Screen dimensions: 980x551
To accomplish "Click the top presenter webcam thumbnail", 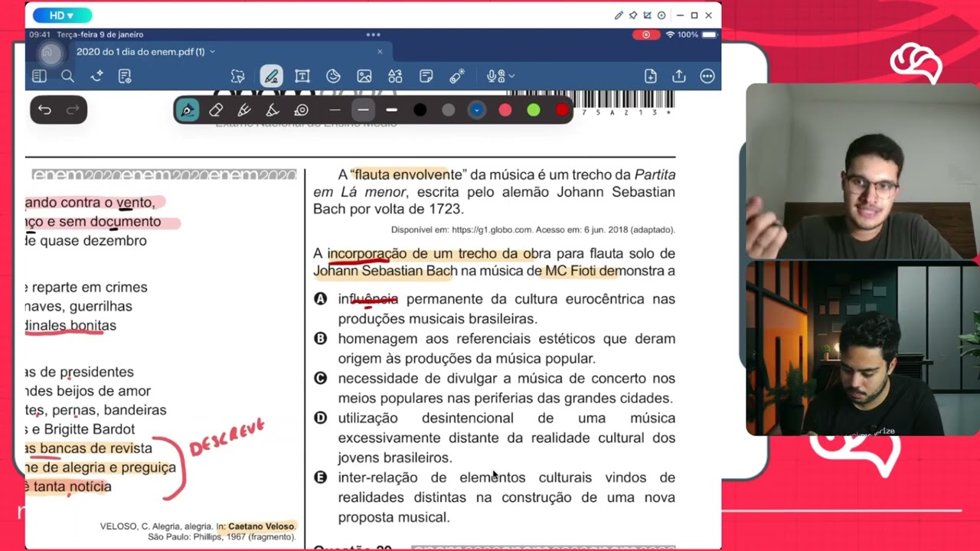I will (863, 171).
